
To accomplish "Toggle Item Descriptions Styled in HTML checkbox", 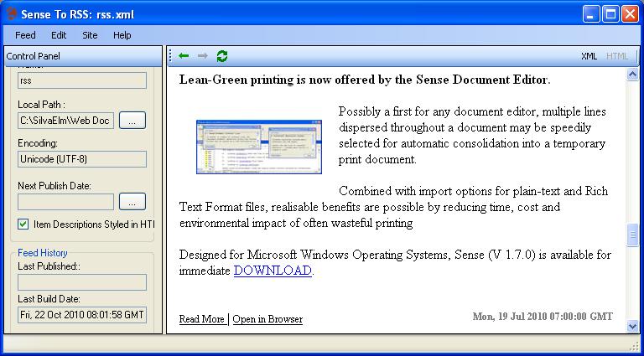I will click(23, 224).
